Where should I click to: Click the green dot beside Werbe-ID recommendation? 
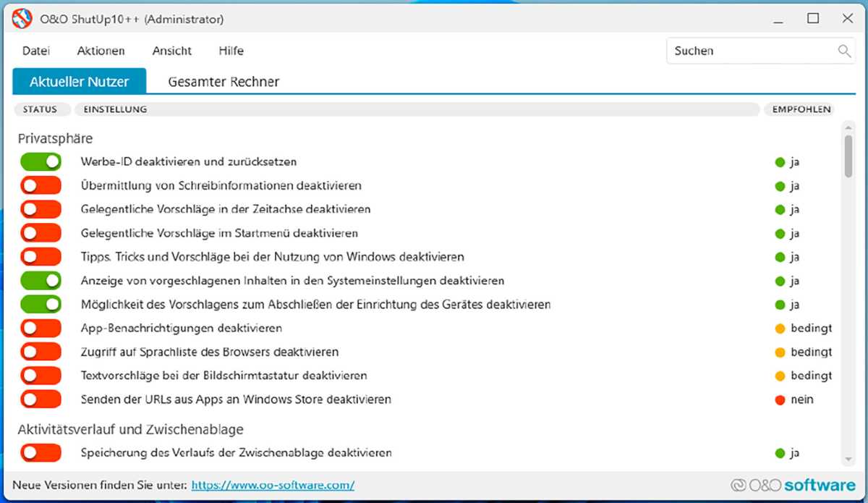[780, 161]
